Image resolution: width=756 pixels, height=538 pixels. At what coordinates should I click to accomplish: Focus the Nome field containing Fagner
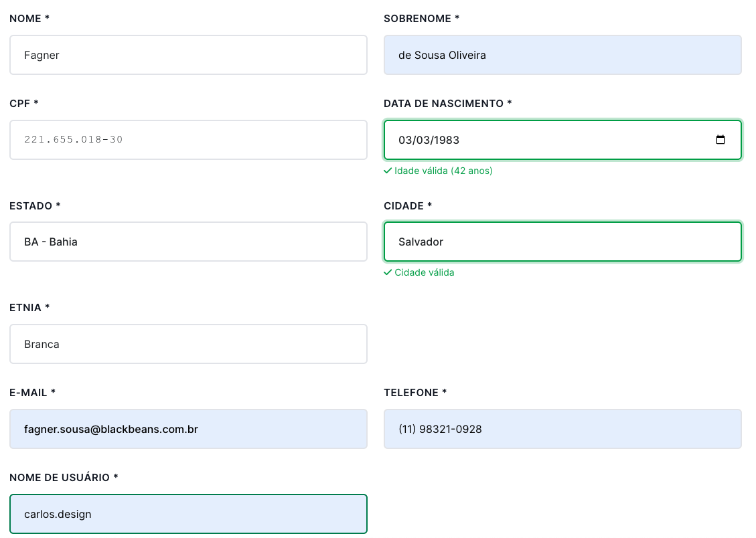coord(188,55)
